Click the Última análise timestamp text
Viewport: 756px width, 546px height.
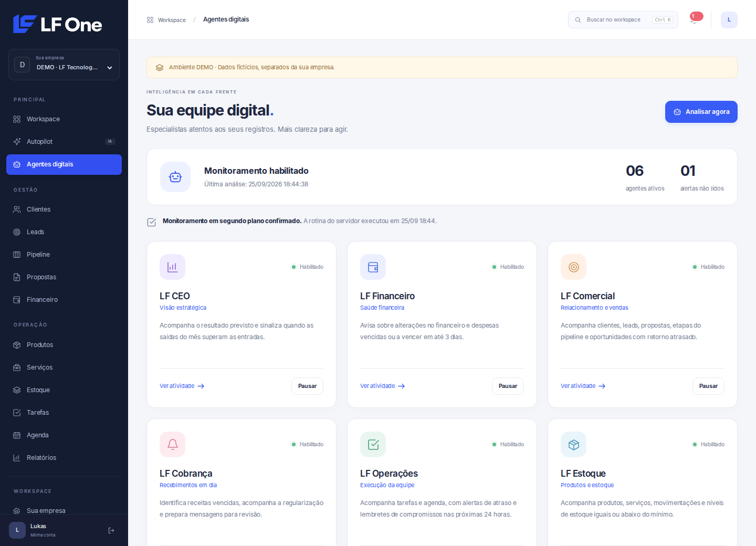click(256, 184)
